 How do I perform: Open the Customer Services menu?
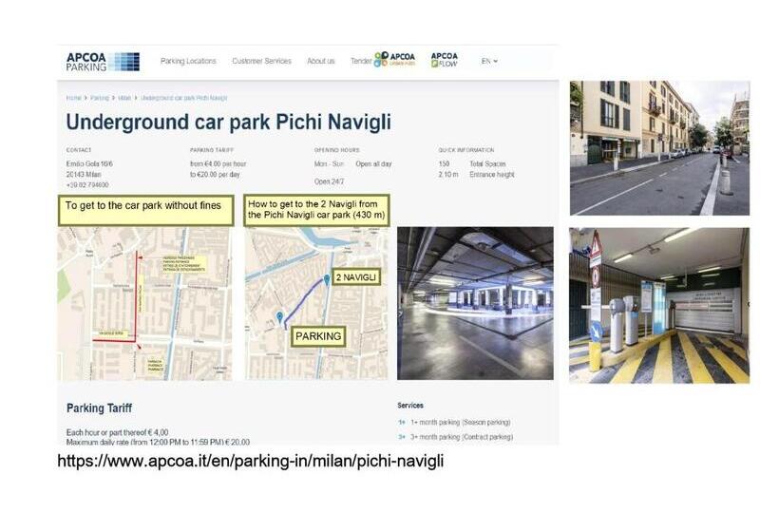[261, 61]
